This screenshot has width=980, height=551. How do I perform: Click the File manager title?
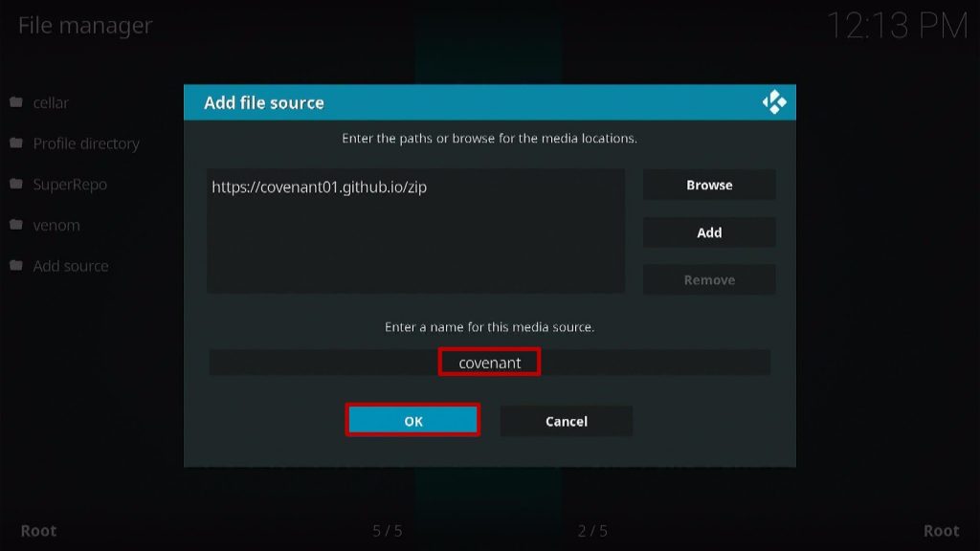point(85,26)
